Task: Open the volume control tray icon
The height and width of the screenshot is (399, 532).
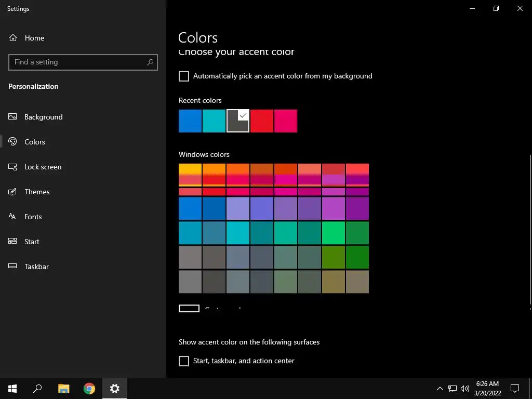Action: [465, 389]
